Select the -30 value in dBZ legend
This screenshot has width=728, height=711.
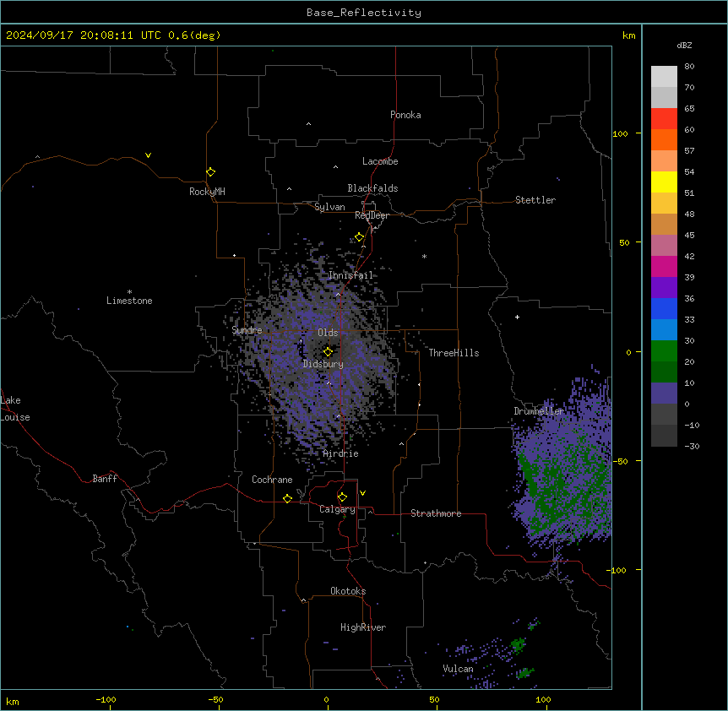point(692,446)
